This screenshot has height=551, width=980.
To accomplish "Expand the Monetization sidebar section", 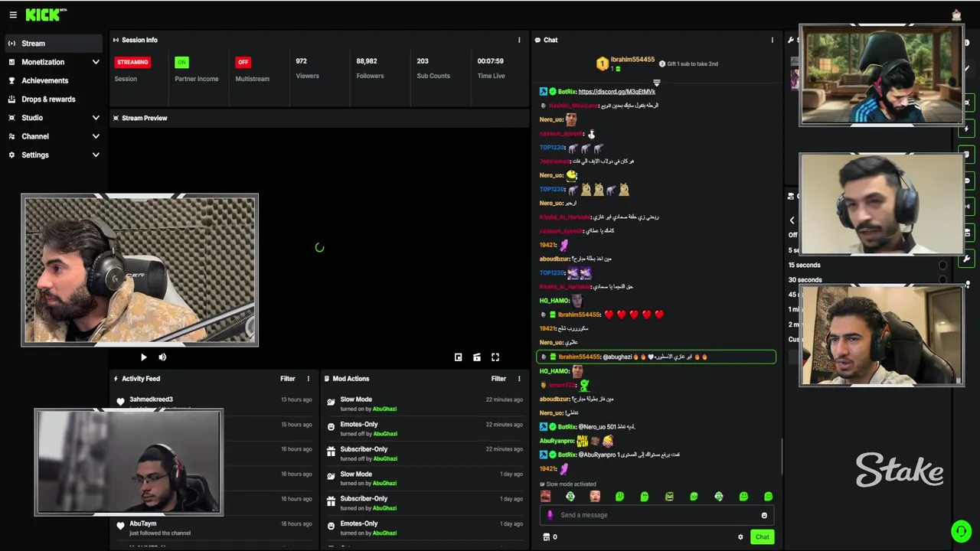I will pos(52,62).
